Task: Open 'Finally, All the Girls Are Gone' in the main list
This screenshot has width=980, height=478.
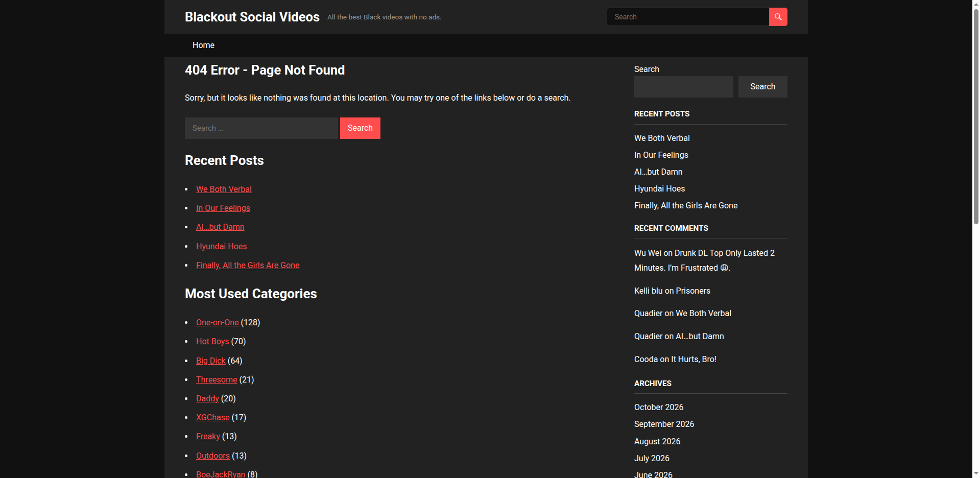Action: pos(248,265)
